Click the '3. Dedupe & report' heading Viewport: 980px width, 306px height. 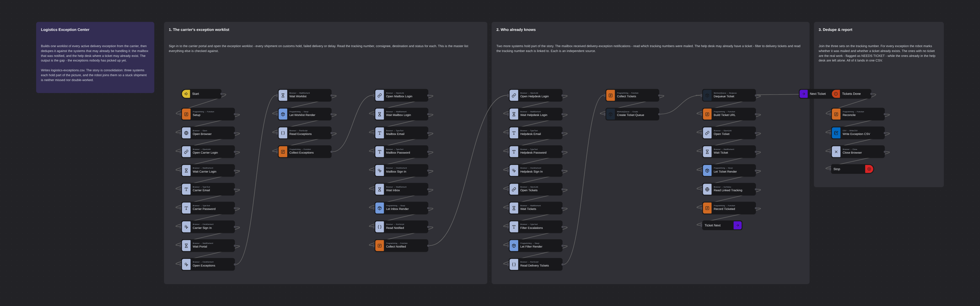click(835, 30)
